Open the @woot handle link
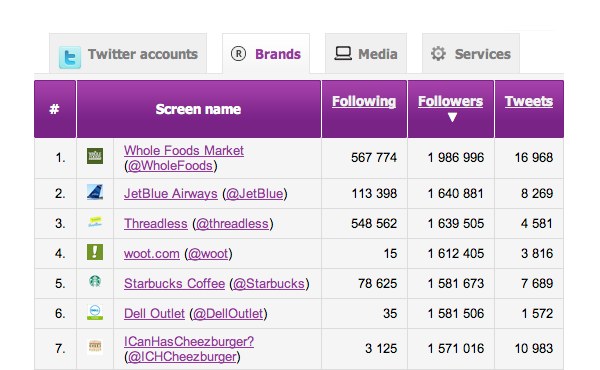The width and height of the screenshot is (600, 370). [208, 254]
